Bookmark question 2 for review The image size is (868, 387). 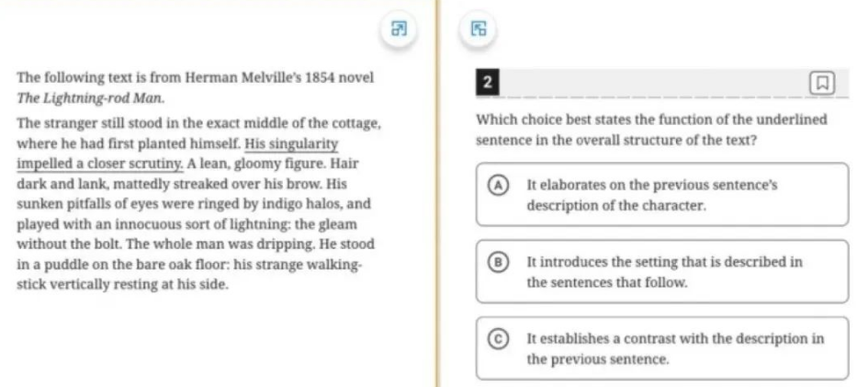pos(821,84)
